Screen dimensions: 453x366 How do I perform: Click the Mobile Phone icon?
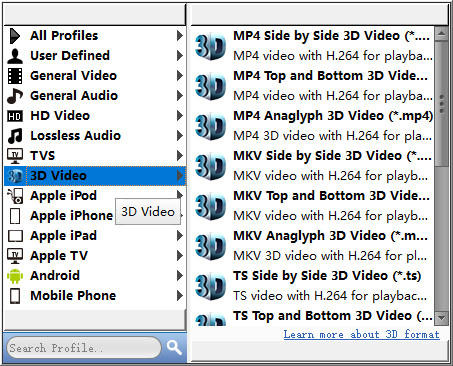click(15, 296)
